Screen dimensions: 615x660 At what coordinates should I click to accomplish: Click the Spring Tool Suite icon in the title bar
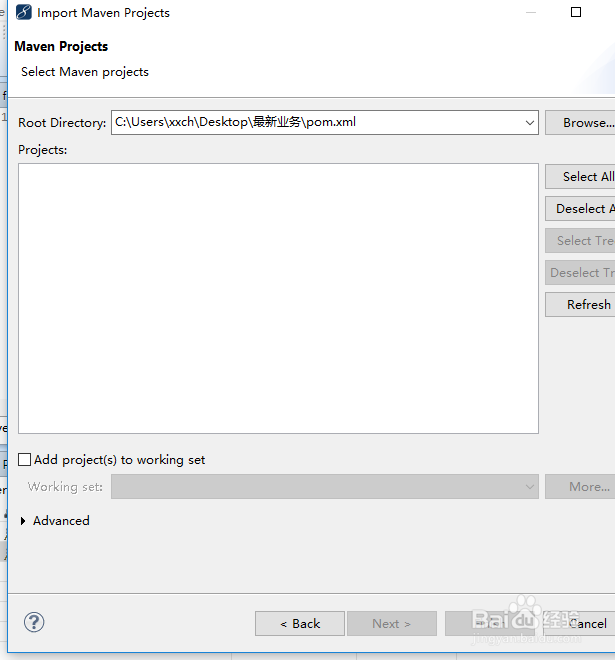(x=24, y=12)
